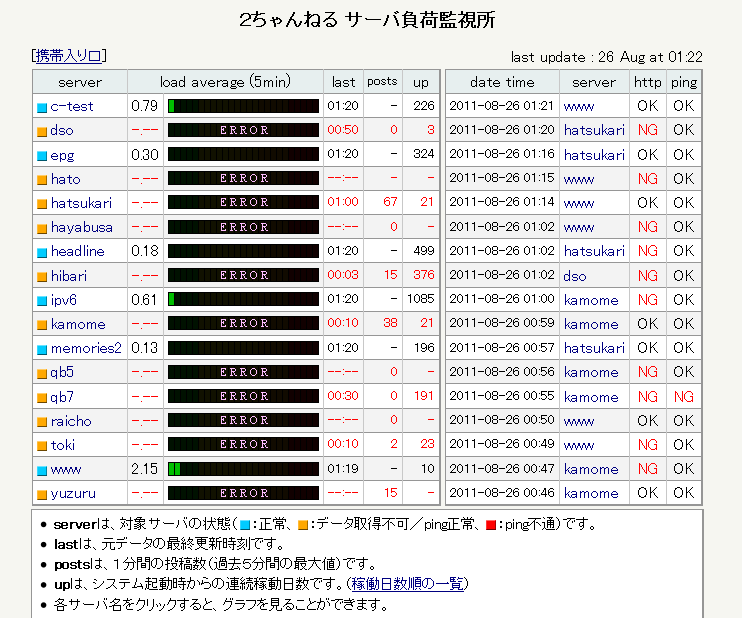Click the orange status icon beside dso

point(42,132)
